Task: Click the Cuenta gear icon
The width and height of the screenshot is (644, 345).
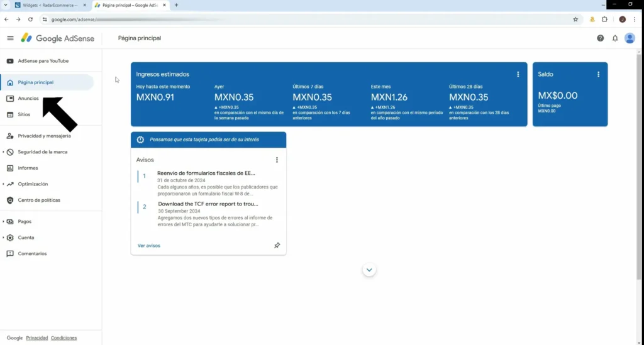Action: coord(10,238)
